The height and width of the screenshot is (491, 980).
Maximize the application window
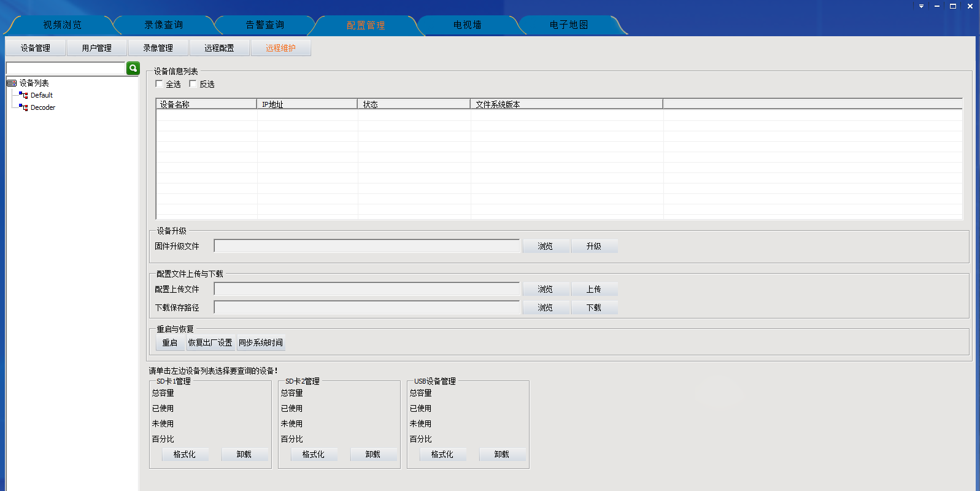click(x=953, y=6)
